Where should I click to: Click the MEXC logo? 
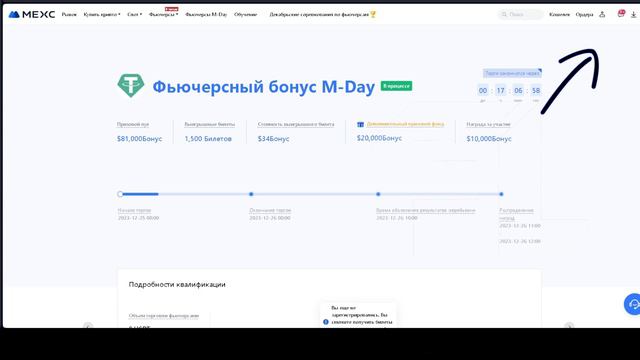(32, 14)
